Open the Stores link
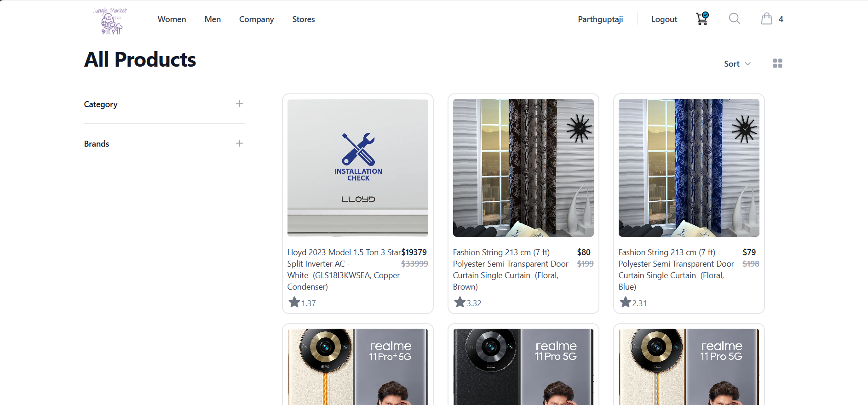The image size is (868, 405). [303, 19]
